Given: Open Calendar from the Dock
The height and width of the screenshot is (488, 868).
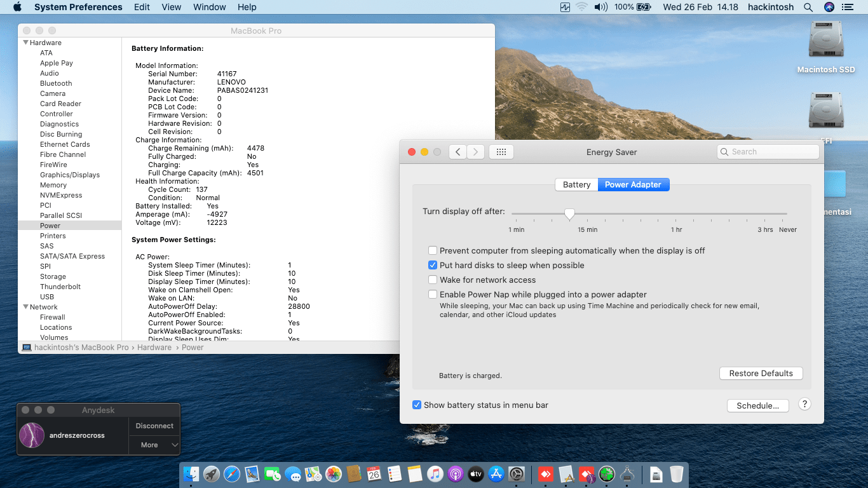Looking at the screenshot, I should (374, 474).
